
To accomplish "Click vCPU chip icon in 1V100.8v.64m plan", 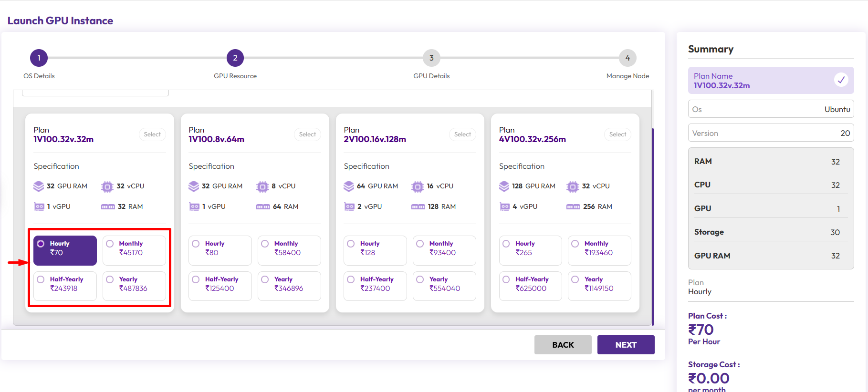I will 262,186.
